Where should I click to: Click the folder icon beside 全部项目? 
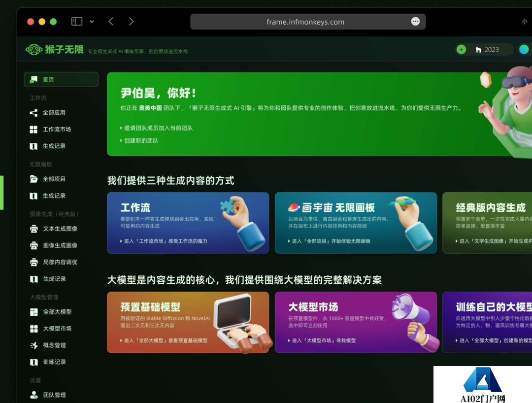click(33, 179)
